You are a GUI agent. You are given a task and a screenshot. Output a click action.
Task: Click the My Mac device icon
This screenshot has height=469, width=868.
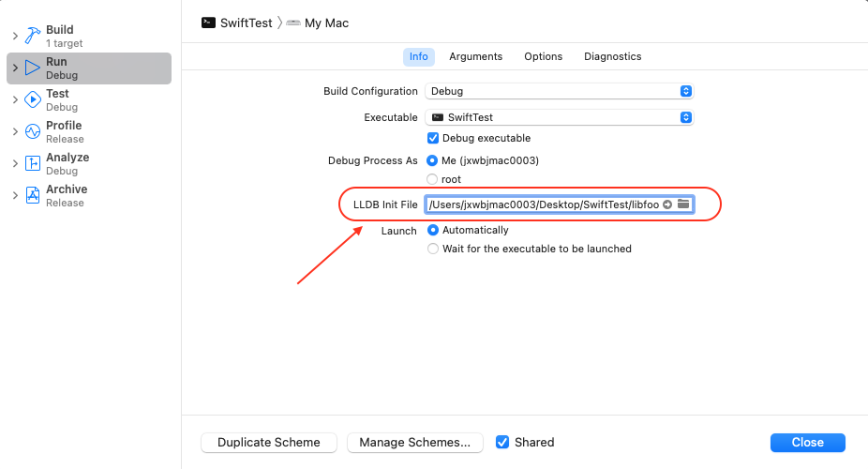pos(293,23)
